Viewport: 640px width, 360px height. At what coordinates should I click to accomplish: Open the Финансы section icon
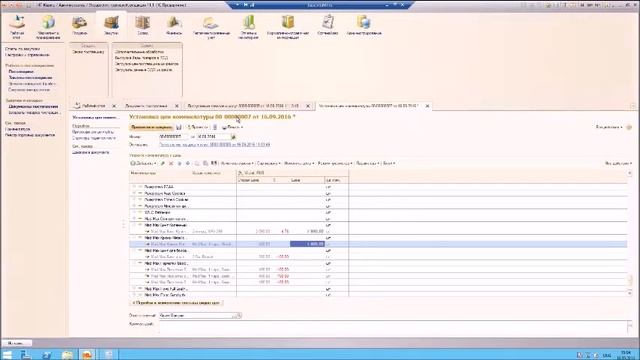coord(174,25)
